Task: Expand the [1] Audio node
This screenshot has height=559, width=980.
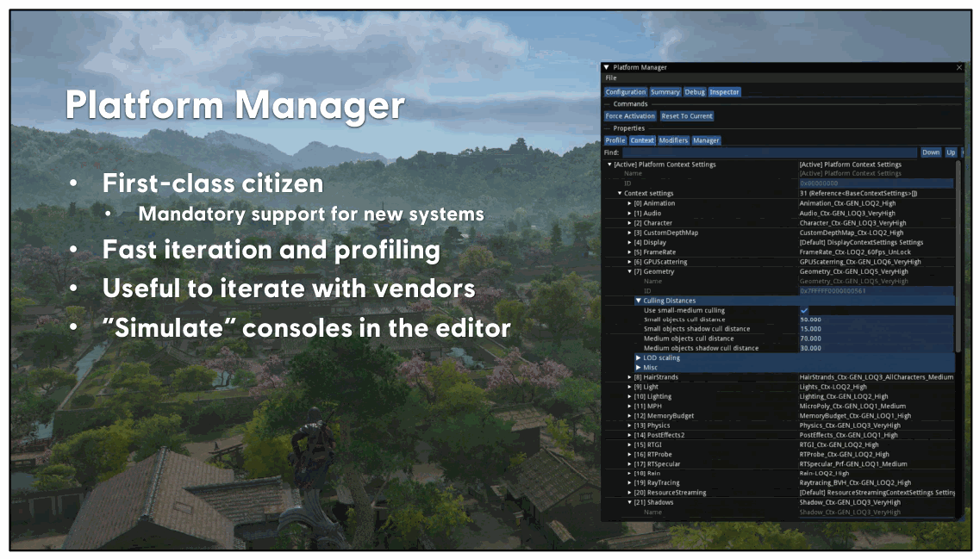Action: tap(630, 214)
